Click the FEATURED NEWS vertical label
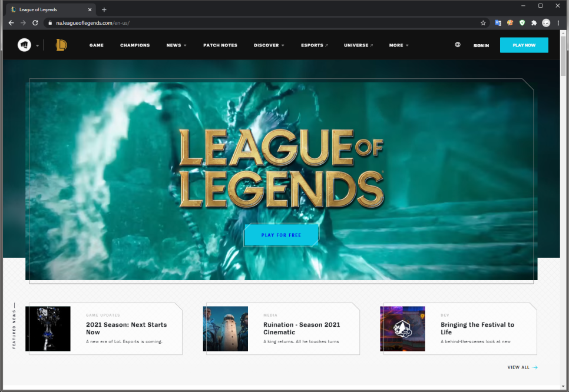 pyautogui.click(x=14, y=329)
